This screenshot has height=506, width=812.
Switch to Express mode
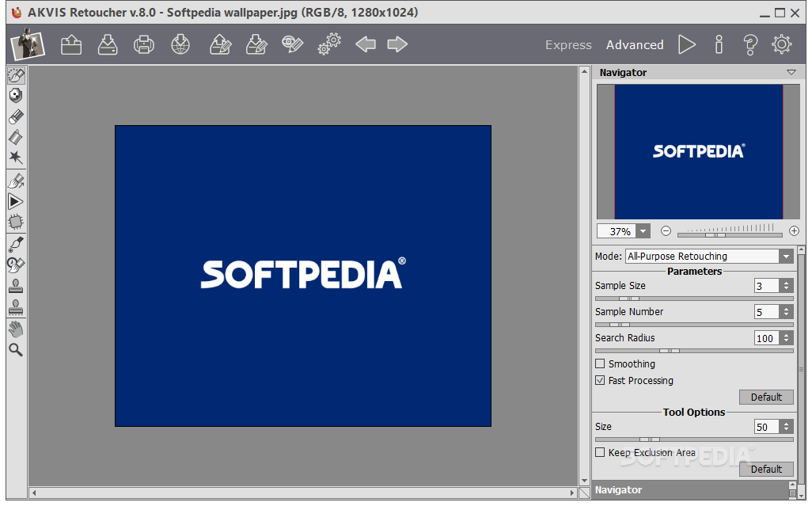(x=568, y=45)
